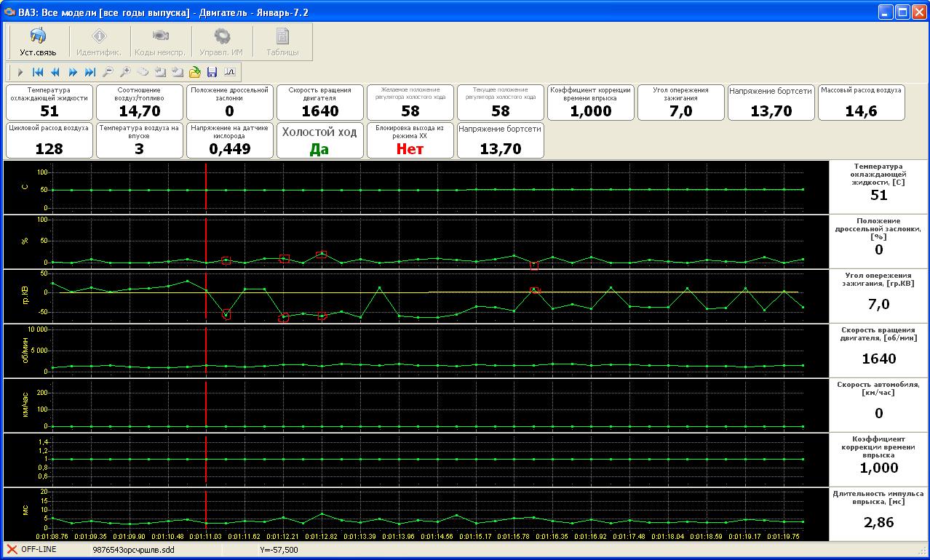Viewport: 930px width, 560px height.
Task: Click the zoom in magnifier icon
Action: (125, 72)
